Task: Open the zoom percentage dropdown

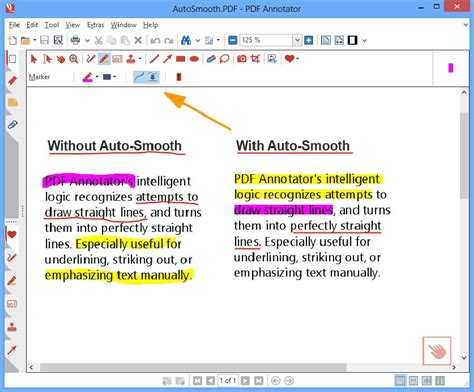Action: pyautogui.click(x=297, y=41)
